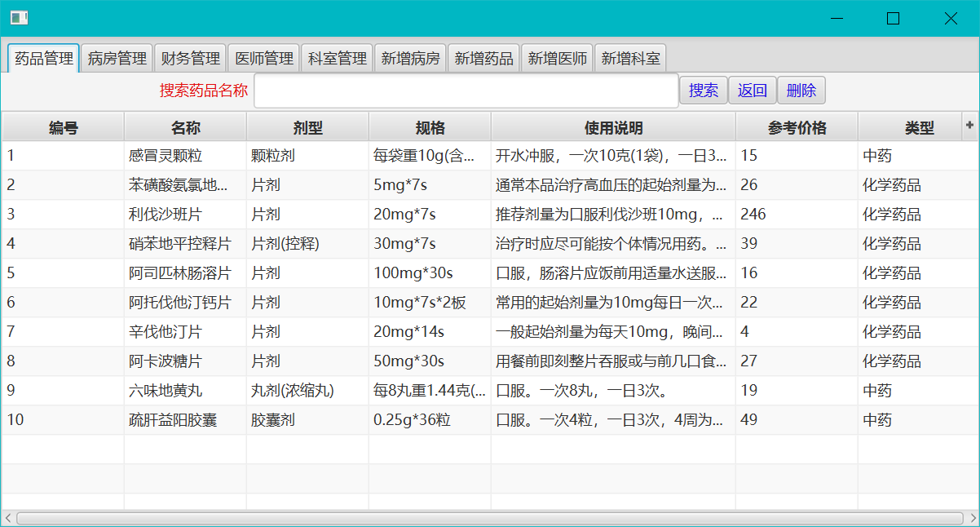Focus the drug name search field
This screenshot has height=527, width=980.
click(466, 91)
